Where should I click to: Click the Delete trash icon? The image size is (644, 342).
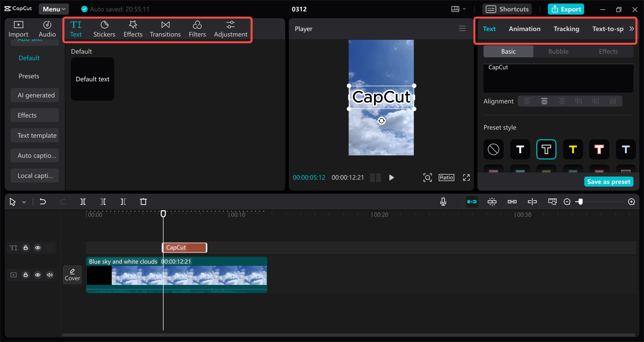point(143,202)
